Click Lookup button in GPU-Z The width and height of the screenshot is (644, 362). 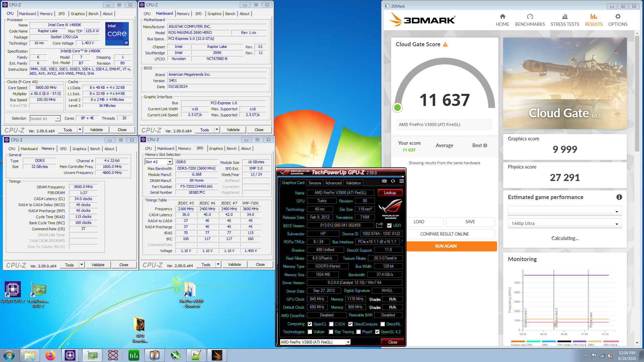coord(390,193)
